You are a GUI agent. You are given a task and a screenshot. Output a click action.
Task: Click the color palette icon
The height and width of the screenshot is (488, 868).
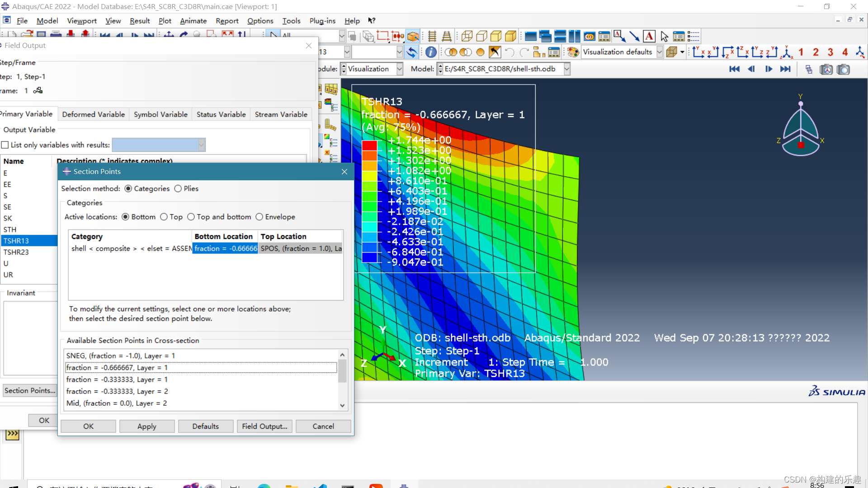click(x=573, y=52)
